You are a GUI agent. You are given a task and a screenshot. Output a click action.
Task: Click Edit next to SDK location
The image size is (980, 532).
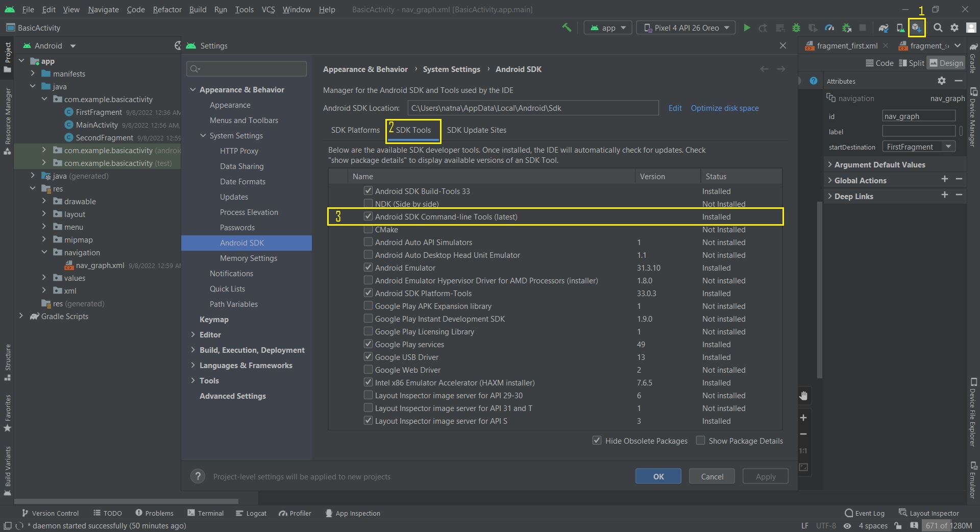[x=675, y=108]
